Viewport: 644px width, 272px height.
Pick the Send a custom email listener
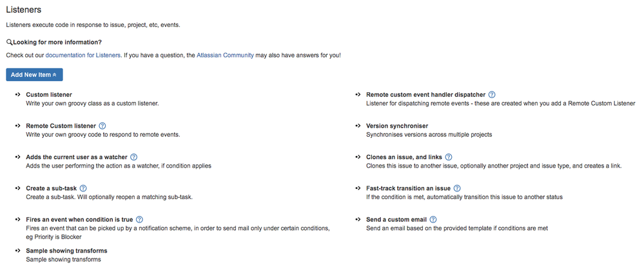click(x=396, y=219)
